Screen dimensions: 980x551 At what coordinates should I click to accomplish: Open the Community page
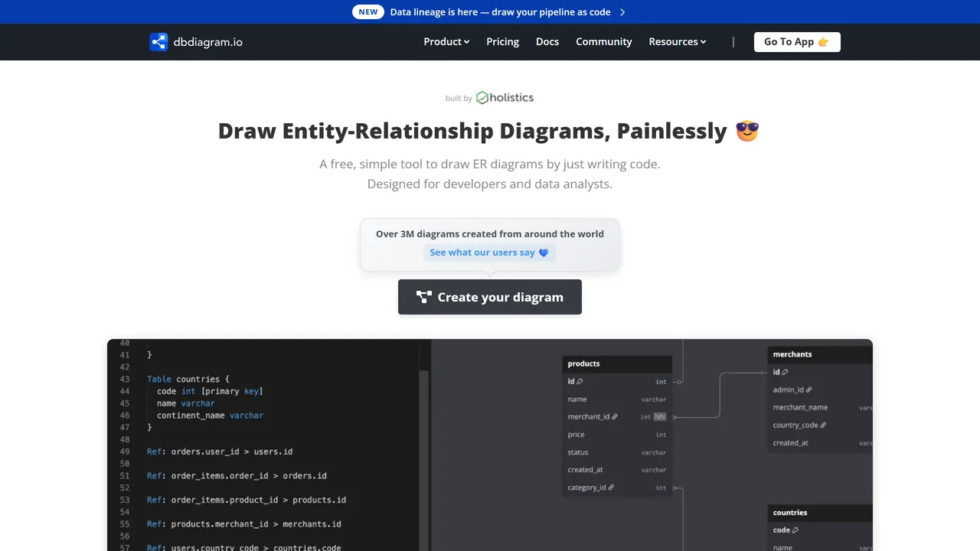tap(604, 42)
